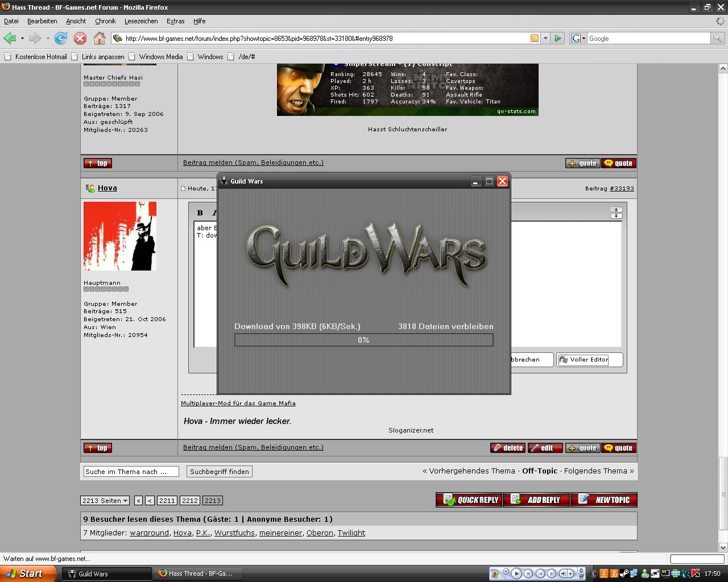Click Next track in the Media Player toolbar
The width and height of the screenshot is (728, 582).
[552, 573]
